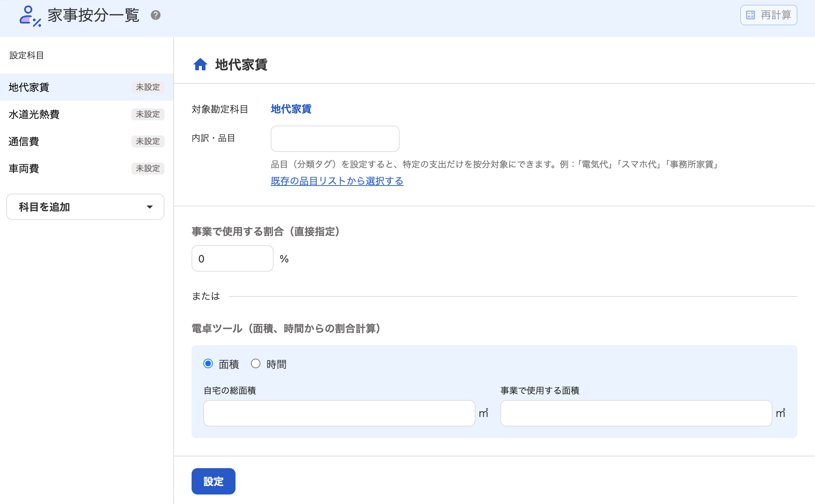Click the business-use percentage input field
The height and width of the screenshot is (504, 815).
point(232,258)
